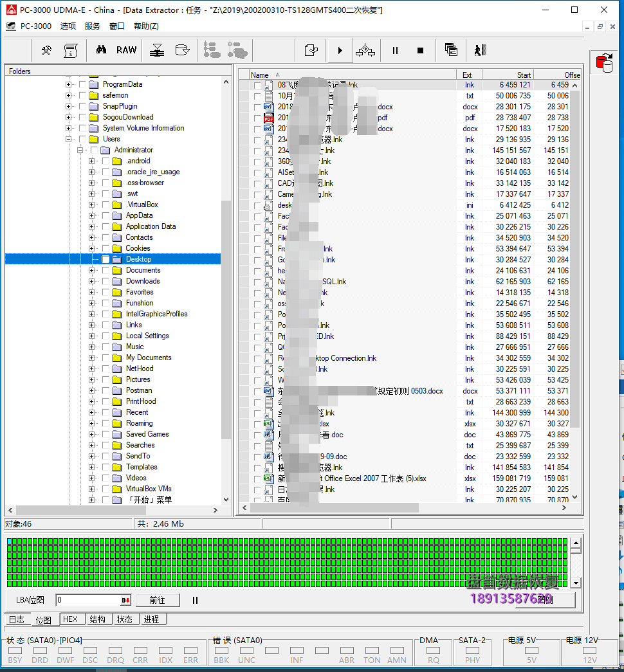This screenshot has height=672, width=624.
Task: Check the Videos folder checkbox
Action: click(x=106, y=478)
